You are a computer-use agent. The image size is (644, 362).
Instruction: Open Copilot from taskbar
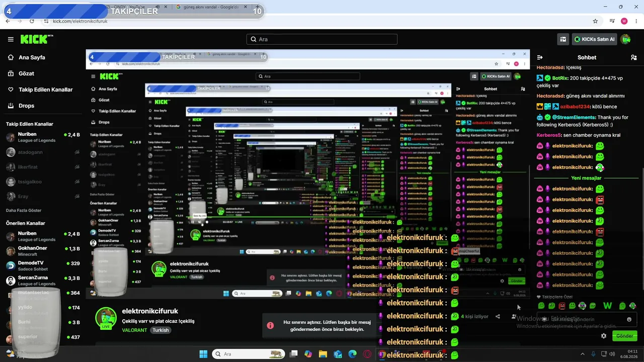coord(308,354)
